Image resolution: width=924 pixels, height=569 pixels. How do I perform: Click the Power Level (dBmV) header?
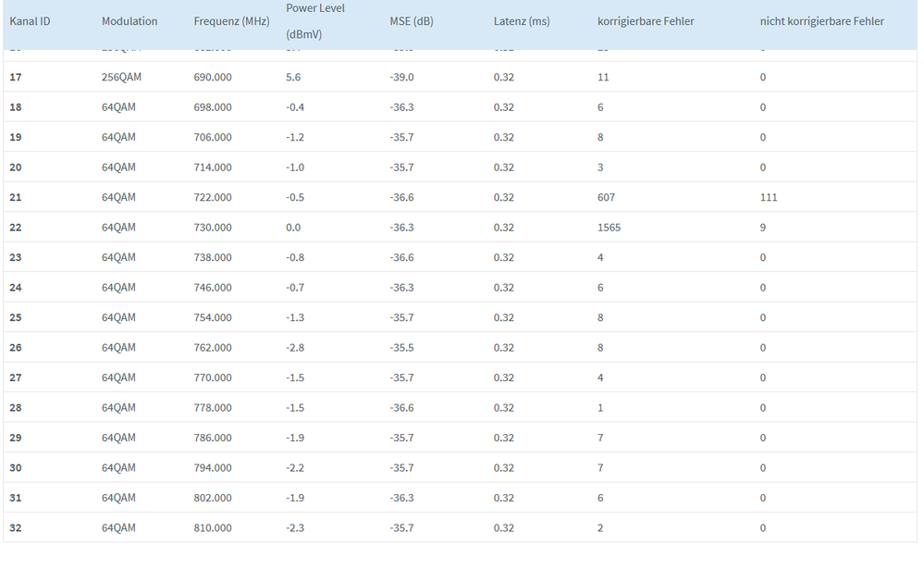pos(315,21)
